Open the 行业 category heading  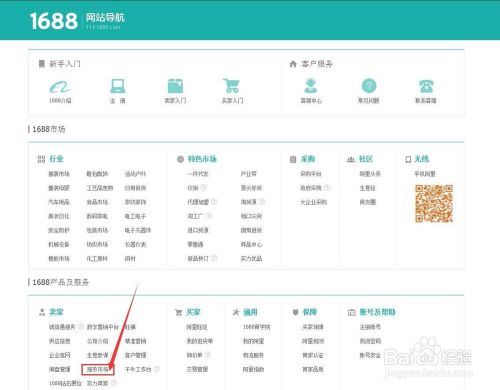(56, 159)
